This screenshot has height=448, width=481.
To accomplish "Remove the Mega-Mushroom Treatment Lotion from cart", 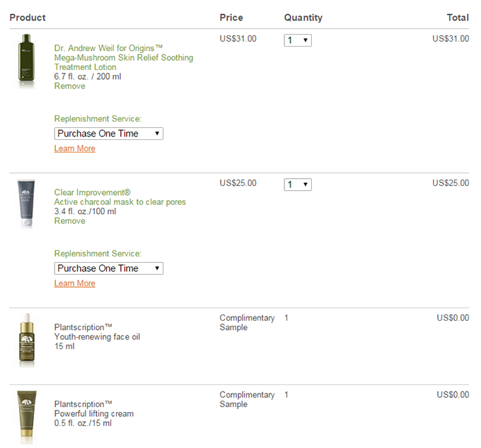I will [x=69, y=86].
